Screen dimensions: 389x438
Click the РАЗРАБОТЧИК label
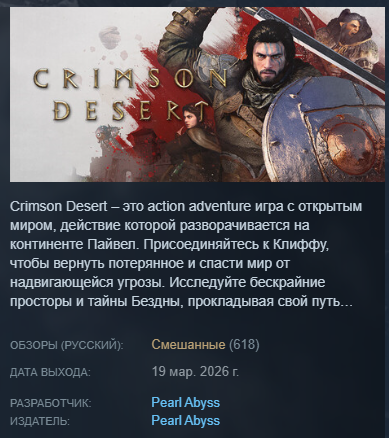tap(51, 403)
